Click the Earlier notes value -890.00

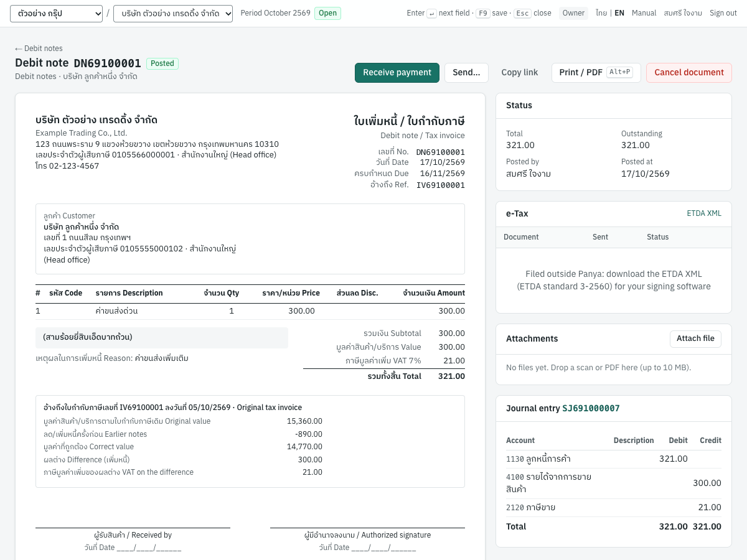pos(308,434)
